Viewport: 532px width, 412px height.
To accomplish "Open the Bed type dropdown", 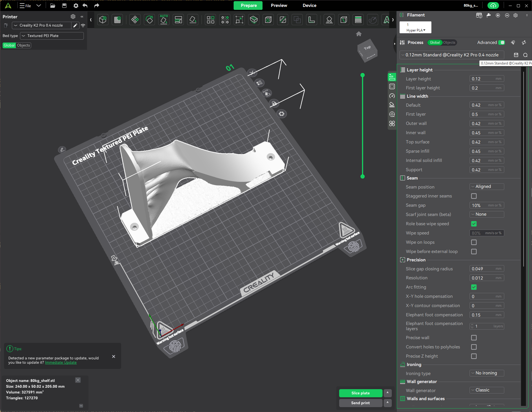I will (x=52, y=36).
